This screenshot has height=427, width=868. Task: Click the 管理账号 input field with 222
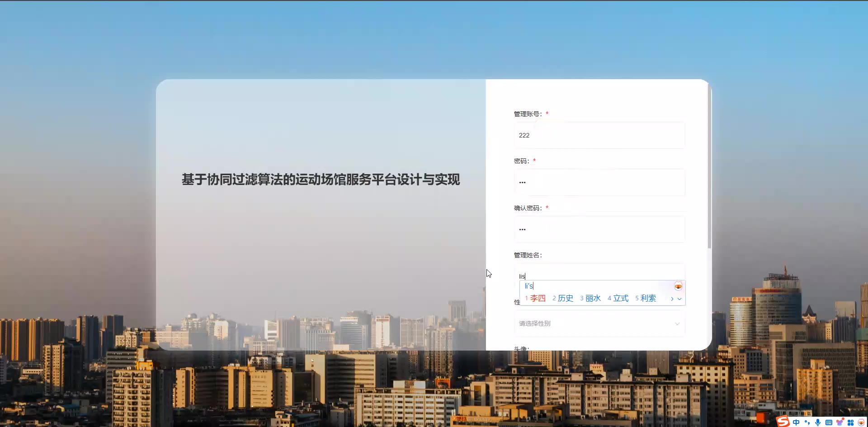(599, 135)
